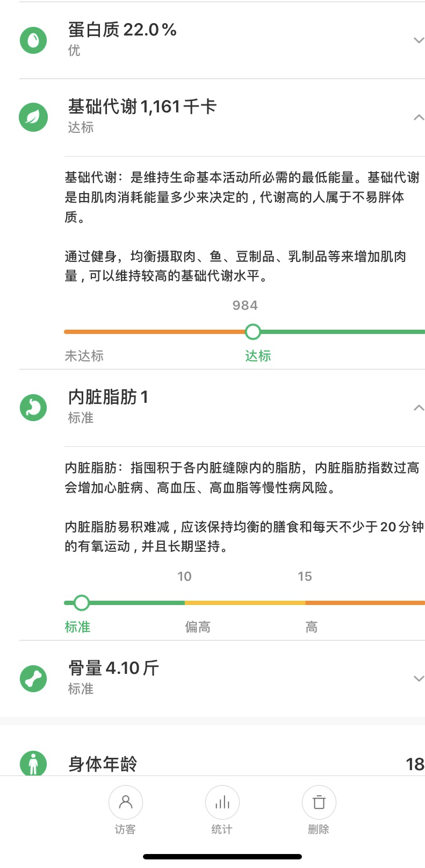Tap the 内脏脂肪 1 heading
This screenshot has width=425, height=868.
click(108, 397)
